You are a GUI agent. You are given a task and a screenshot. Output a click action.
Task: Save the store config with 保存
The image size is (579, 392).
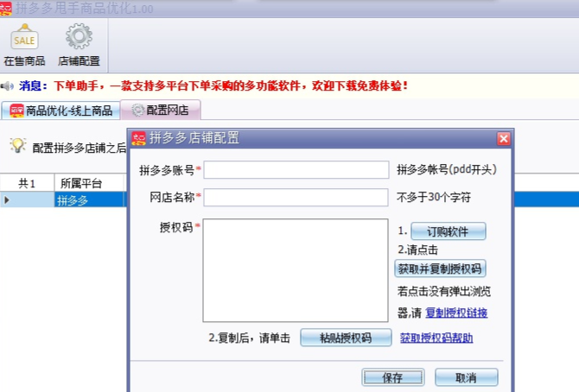[393, 377]
